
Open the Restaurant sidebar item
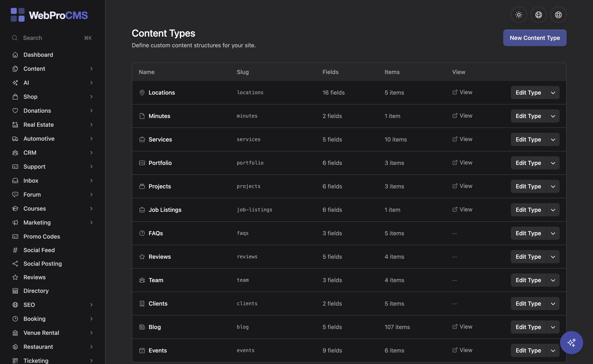coord(53,347)
